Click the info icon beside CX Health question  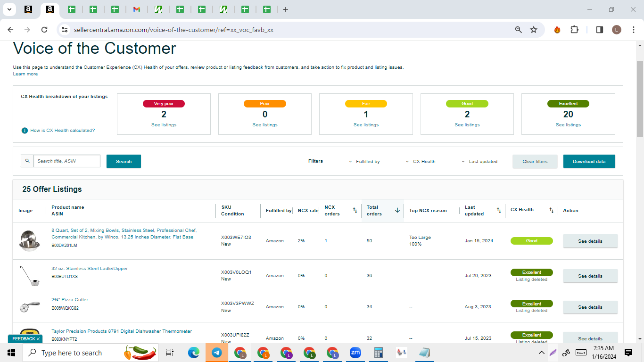click(x=25, y=131)
